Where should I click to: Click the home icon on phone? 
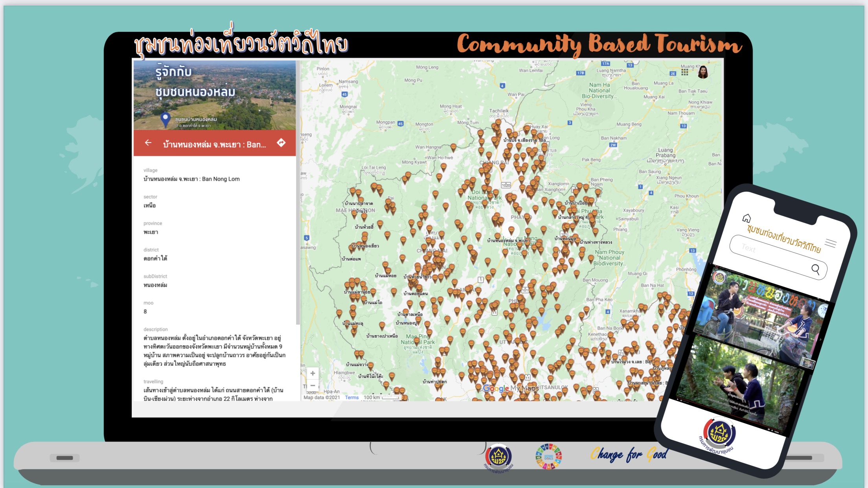(x=747, y=218)
